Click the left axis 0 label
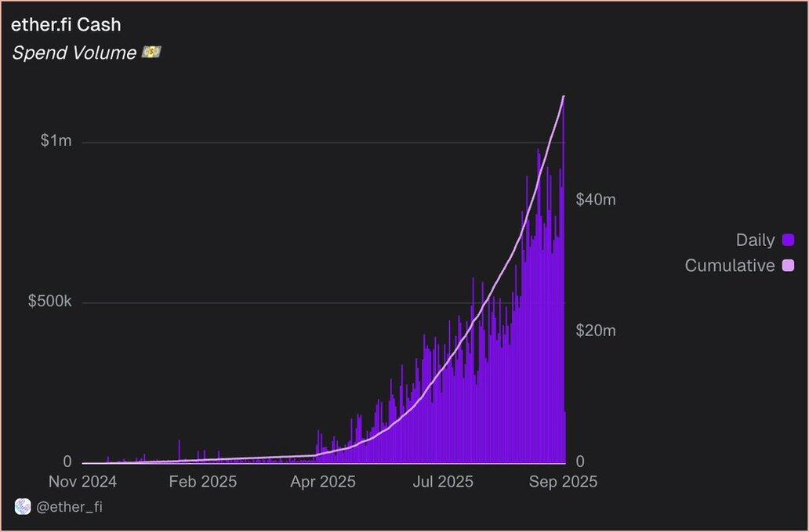The image size is (809, 532). pos(67,461)
